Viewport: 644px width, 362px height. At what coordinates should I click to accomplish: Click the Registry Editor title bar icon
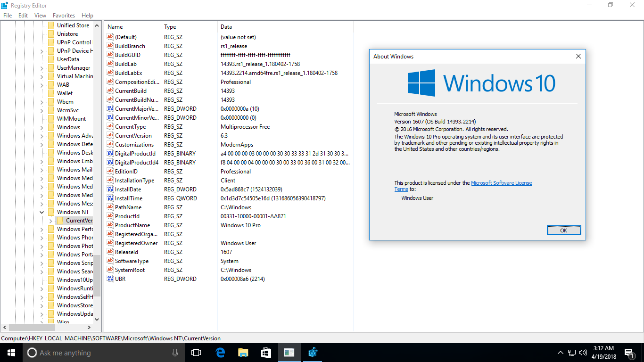pos(5,5)
